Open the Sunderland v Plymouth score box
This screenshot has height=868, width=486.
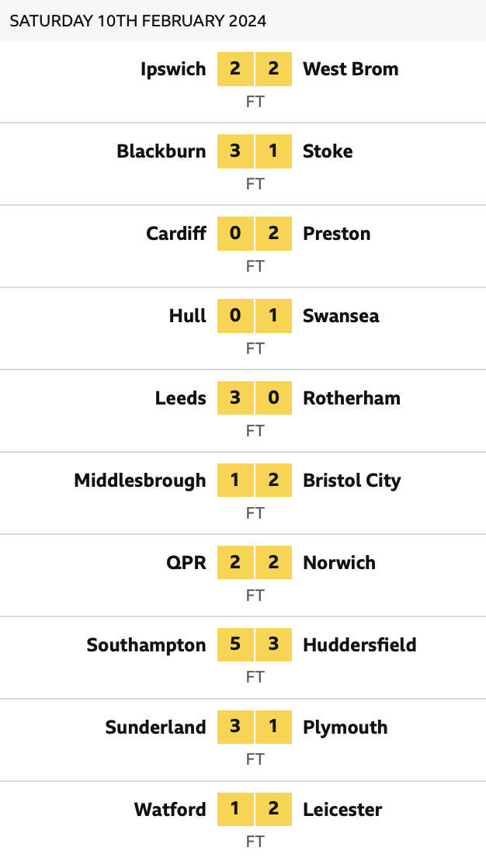[255, 727]
